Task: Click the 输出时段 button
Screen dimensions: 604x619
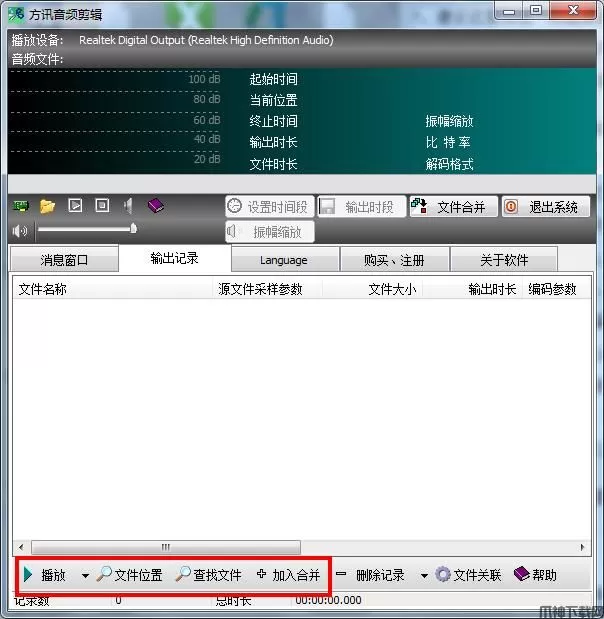Action: pos(362,206)
